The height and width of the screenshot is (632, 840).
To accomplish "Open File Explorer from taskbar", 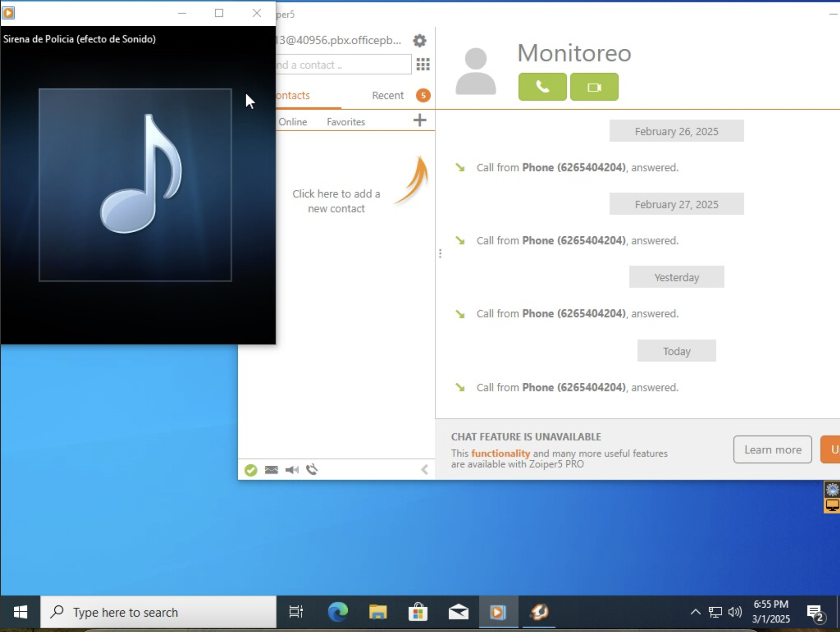I will [x=378, y=612].
